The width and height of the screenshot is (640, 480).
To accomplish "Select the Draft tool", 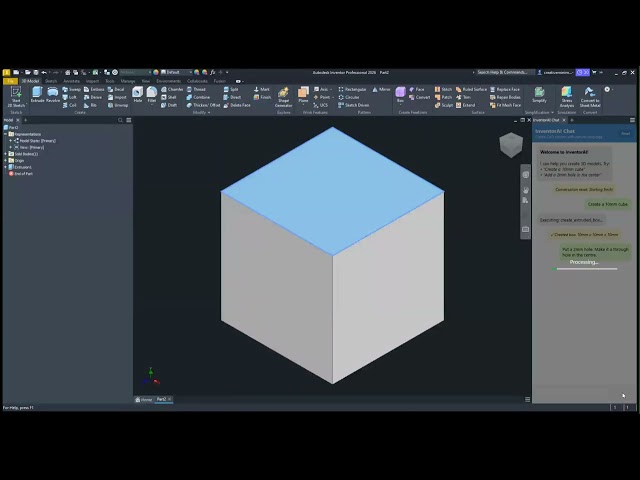I will pyautogui.click(x=169, y=105).
